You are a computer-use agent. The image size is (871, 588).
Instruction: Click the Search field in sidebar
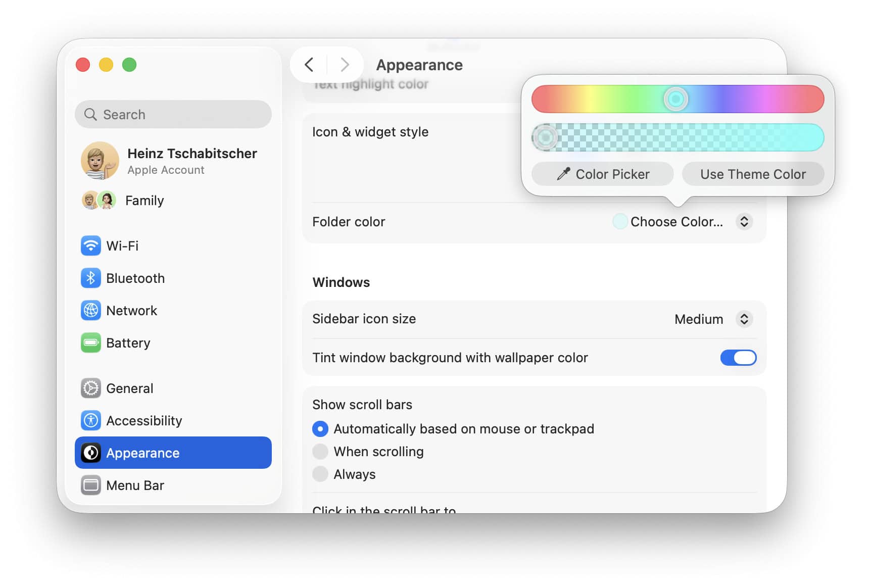tap(173, 115)
